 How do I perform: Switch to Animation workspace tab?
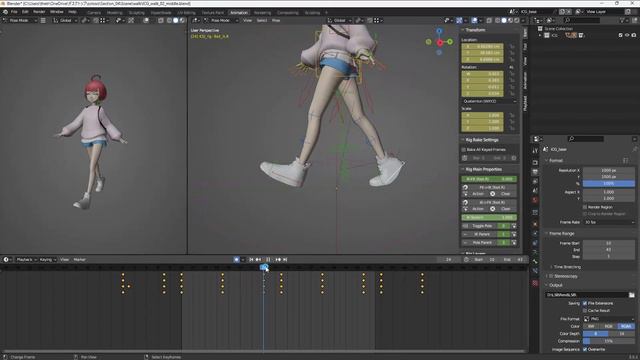click(239, 13)
